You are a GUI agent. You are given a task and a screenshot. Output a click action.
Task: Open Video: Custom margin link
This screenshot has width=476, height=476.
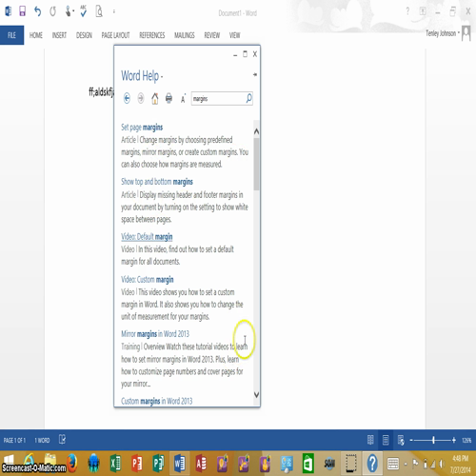(x=148, y=279)
